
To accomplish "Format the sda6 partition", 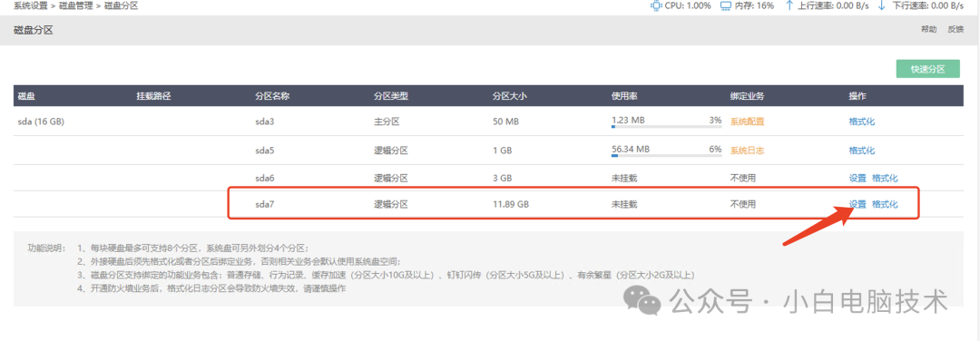I will pyautogui.click(x=885, y=178).
